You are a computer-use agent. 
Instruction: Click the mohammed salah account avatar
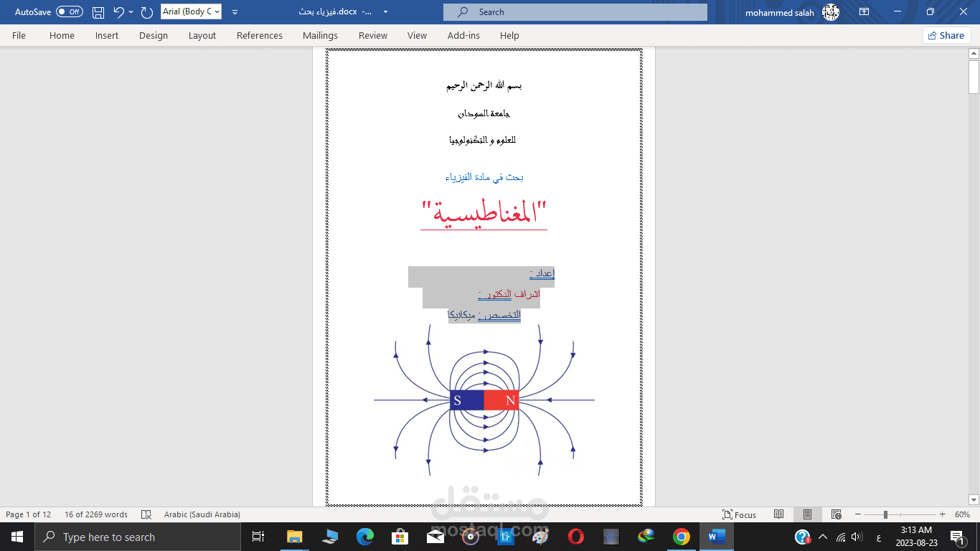[831, 12]
